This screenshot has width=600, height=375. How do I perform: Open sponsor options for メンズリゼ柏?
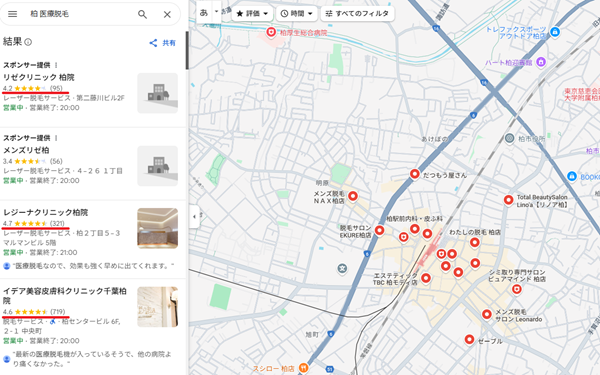(56, 138)
